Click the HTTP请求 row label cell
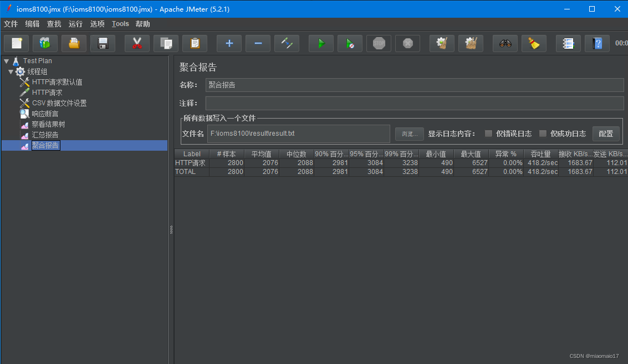 (192, 163)
